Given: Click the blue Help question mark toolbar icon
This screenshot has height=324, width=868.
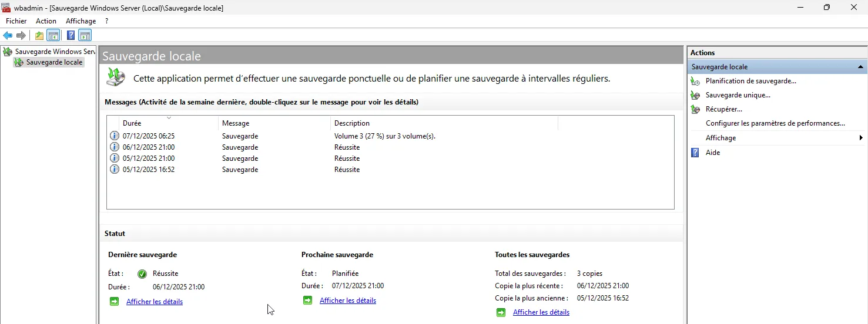Looking at the screenshot, I should point(71,35).
